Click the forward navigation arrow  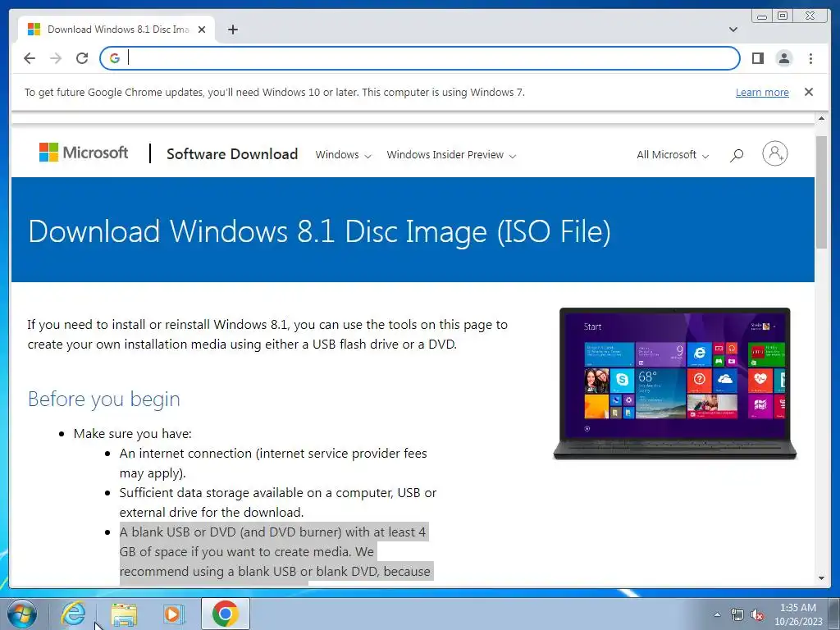[56, 58]
